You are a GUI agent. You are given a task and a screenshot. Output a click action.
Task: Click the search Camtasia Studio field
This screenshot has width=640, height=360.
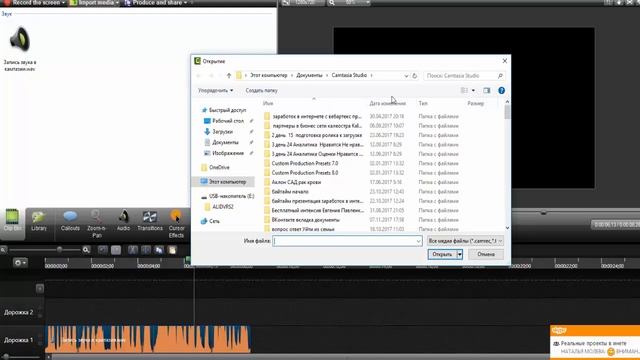[x=464, y=76]
